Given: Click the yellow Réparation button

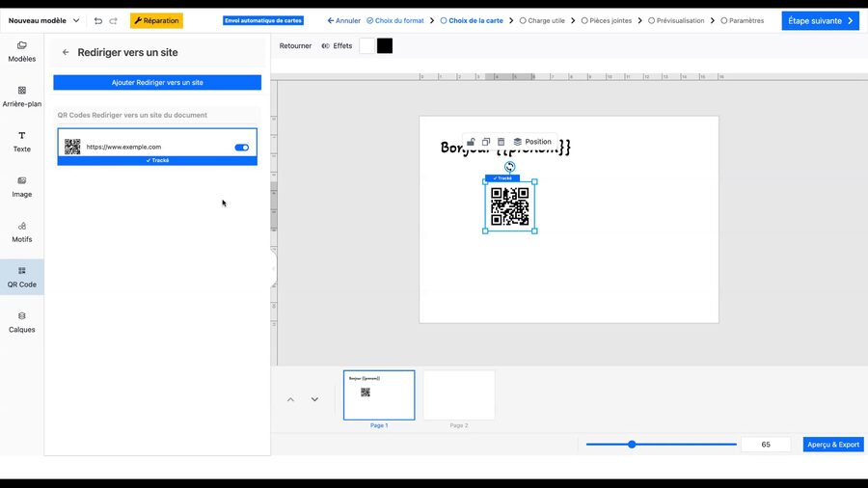Looking at the screenshot, I should coord(156,21).
